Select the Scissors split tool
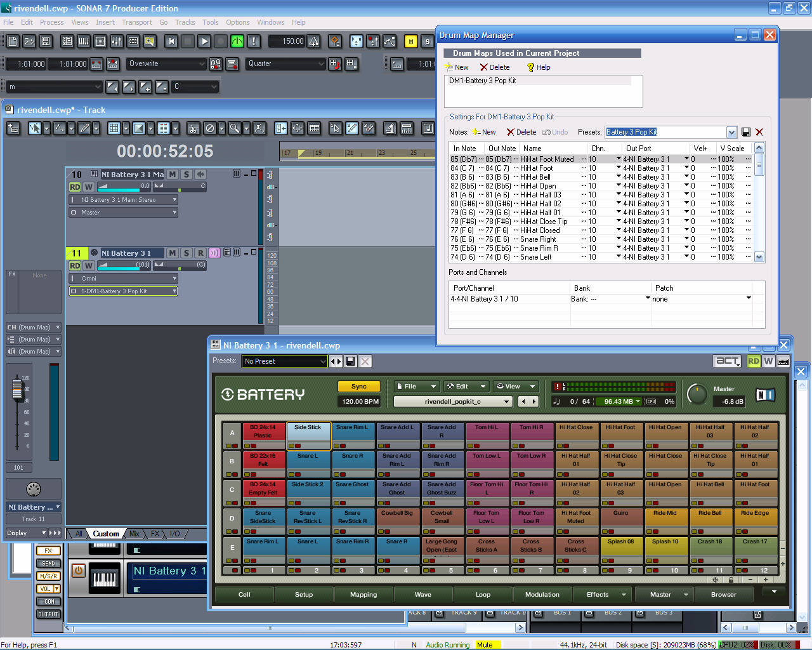Screen dimensions: 812x650 coord(193,128)
